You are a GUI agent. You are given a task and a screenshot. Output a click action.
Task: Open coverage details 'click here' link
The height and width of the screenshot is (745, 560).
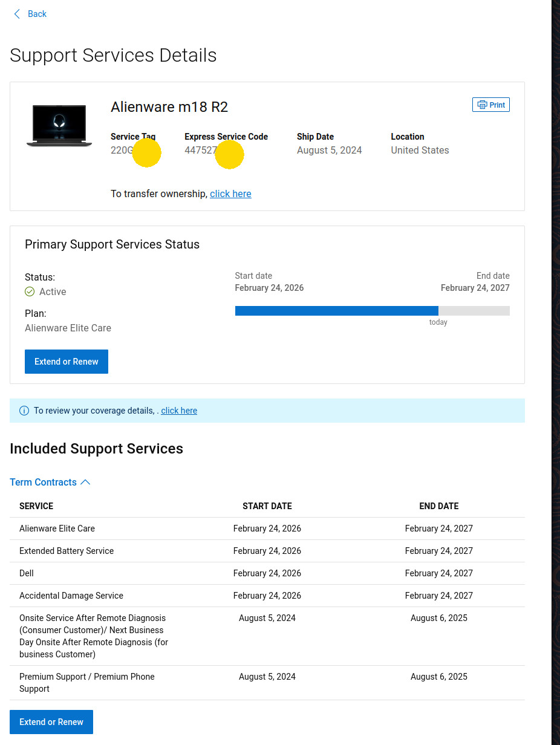click(179, 411)
